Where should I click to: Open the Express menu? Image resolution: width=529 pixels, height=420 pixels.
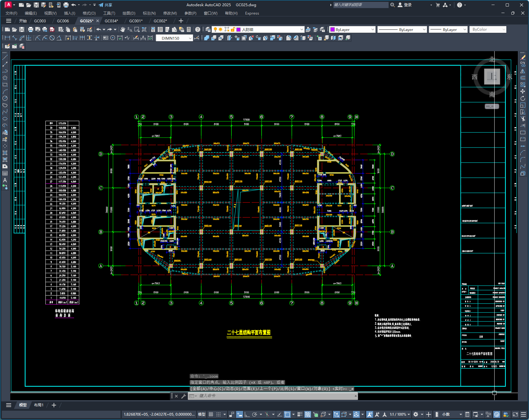coord(252,13)
